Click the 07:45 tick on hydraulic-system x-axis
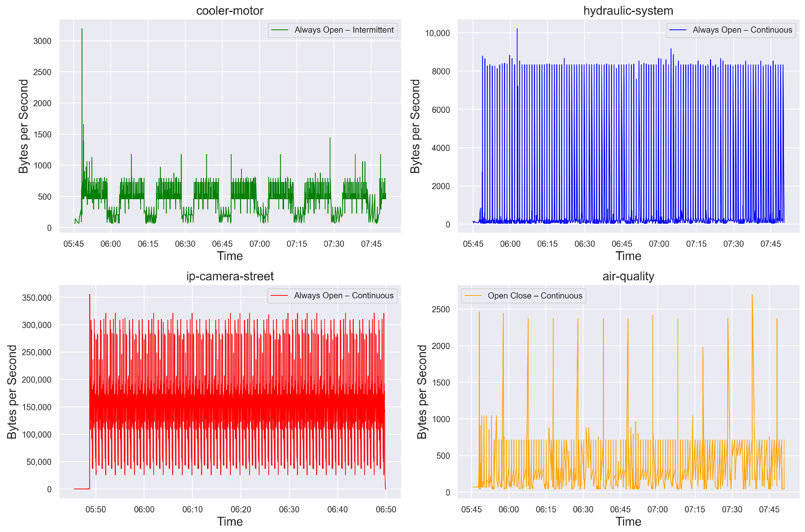The image size is (805, 532). 771,244
